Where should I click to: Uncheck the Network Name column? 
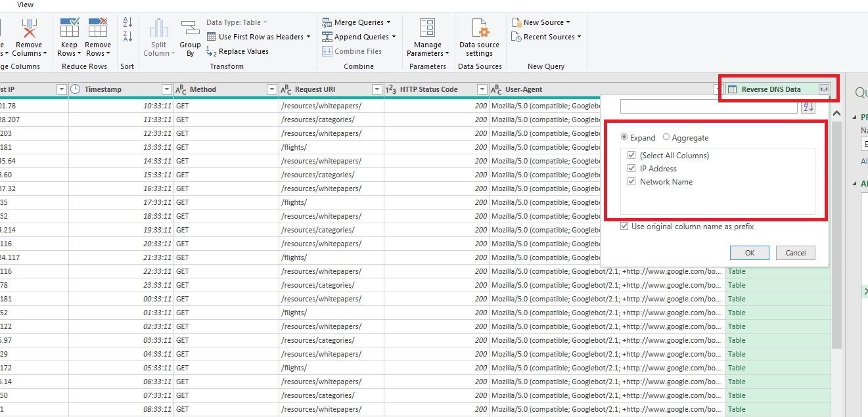pyautogui.click(x=631, y=181)
